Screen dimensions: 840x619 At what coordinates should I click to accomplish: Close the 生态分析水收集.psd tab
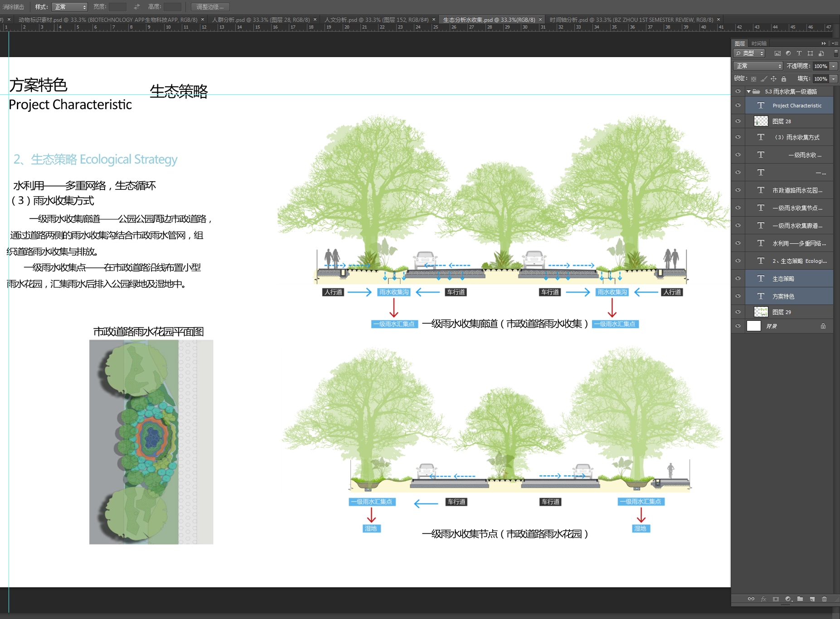pos(540,19)
